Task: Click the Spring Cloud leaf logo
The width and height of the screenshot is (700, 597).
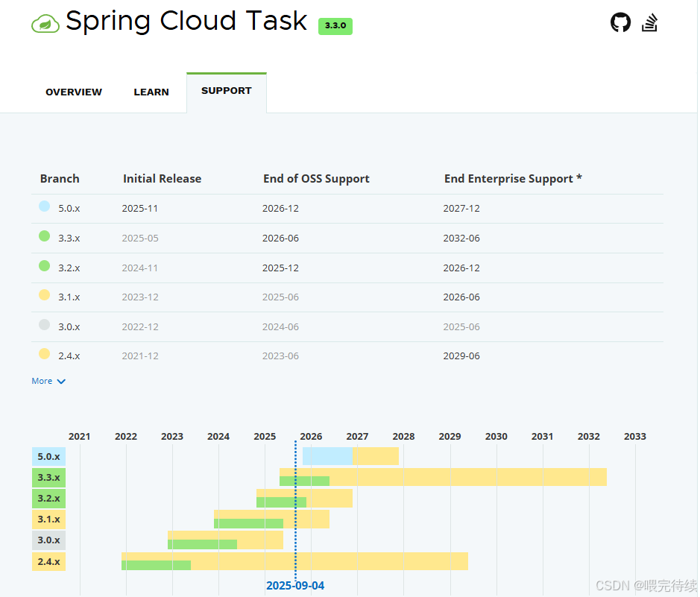Action: [45, 24]
